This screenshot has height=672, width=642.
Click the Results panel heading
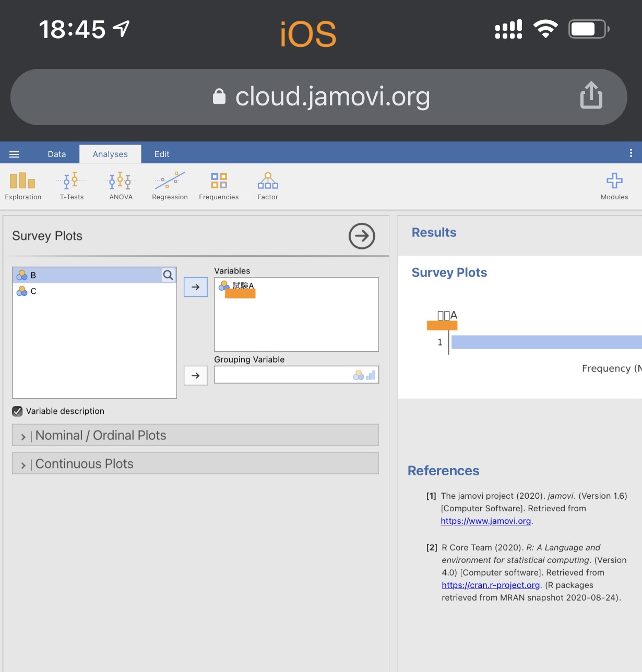pos(434,232)
